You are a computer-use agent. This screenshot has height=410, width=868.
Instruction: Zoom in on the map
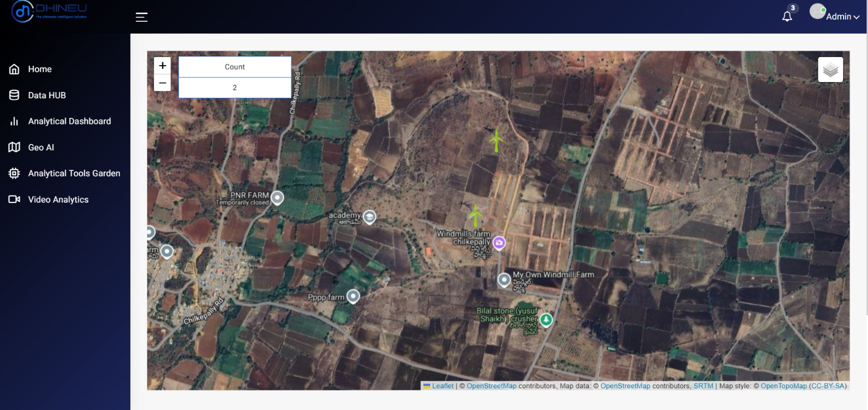click(162, 66)
